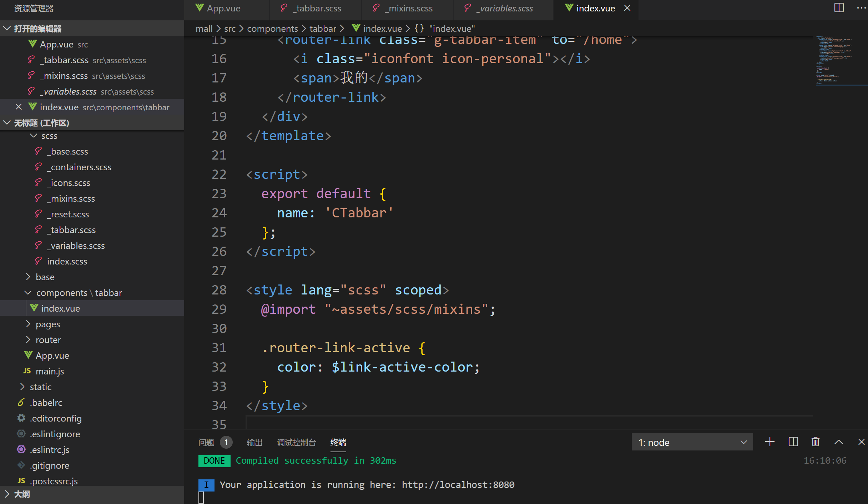This screenshot has width=868, height=504.
Task: Close the terminal panel
Action: 861,442
